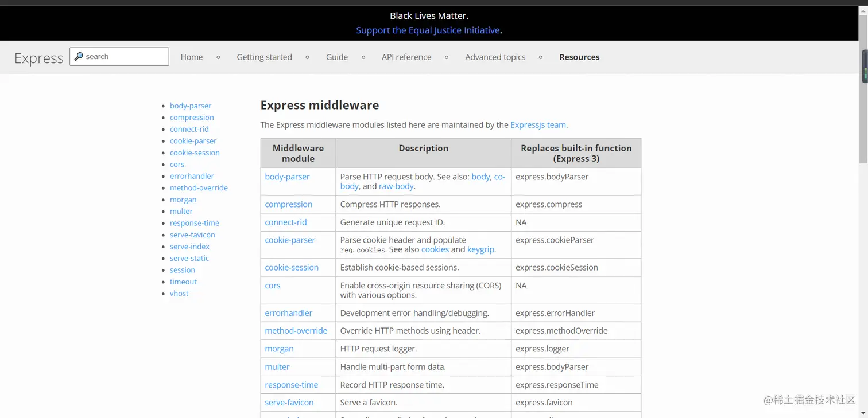Jump to response-time in the sidebar list
Image resolution: width=868 pixels, height=418 pixels.
tap(195, 223)
